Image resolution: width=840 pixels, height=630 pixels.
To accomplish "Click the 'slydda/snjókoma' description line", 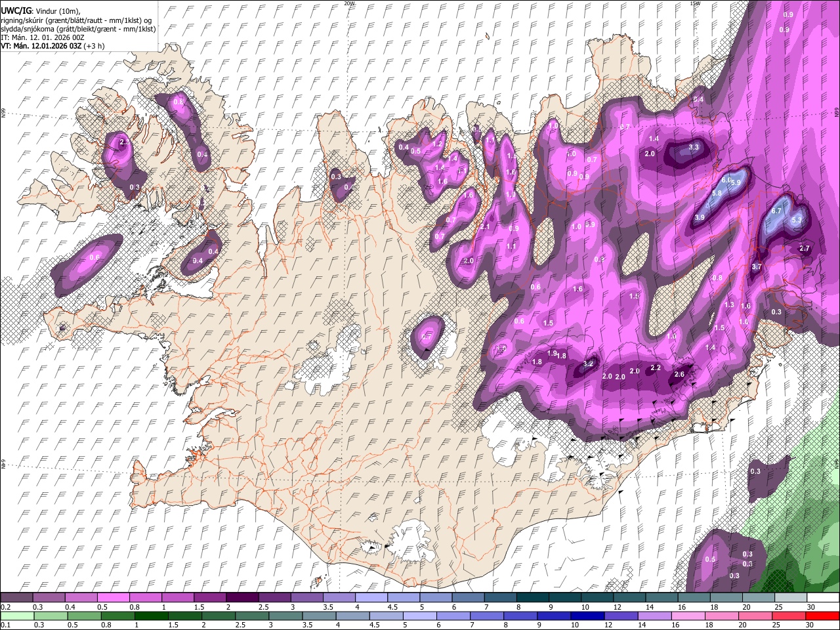I will coord(78,30).
